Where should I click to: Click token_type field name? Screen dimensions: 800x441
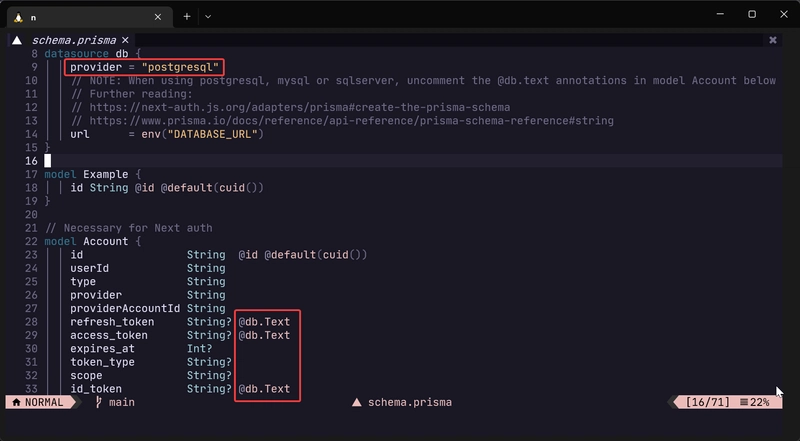click(x=103, y=362)
